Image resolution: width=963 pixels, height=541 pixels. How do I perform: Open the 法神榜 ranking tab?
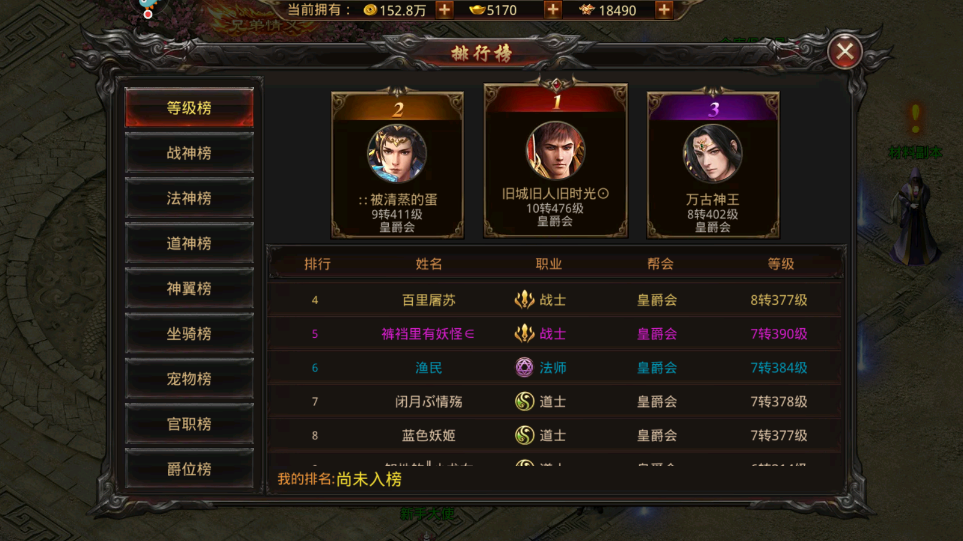click(x=189, y=198)
